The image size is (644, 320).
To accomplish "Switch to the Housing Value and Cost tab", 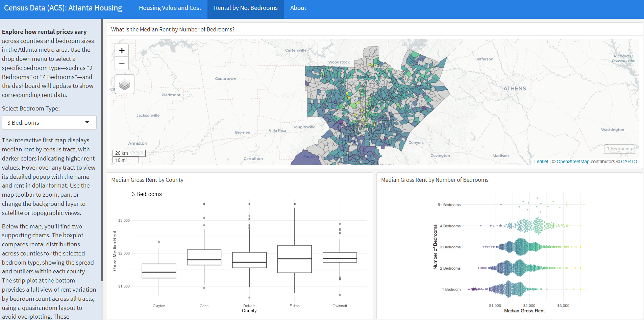I will pyautogui.click(x=170, y=7).
